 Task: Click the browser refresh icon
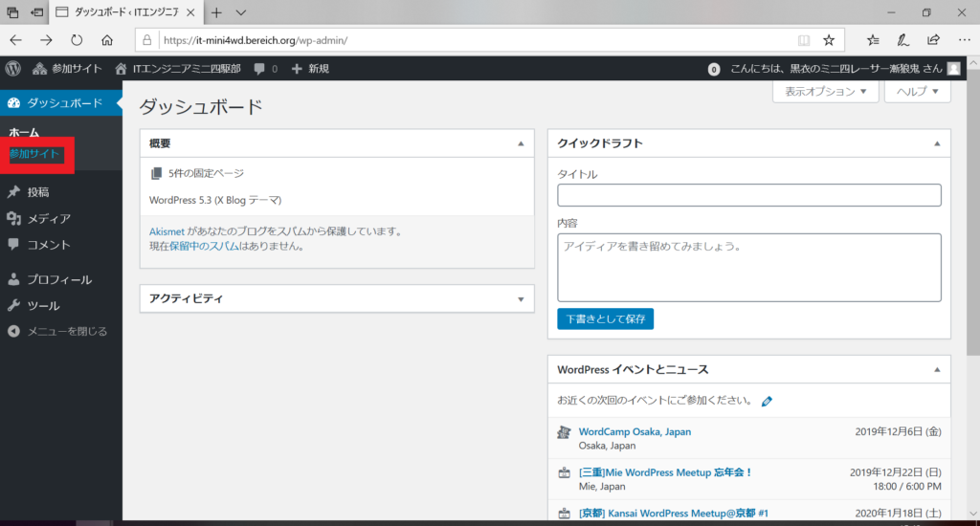[x=76, y=40]
